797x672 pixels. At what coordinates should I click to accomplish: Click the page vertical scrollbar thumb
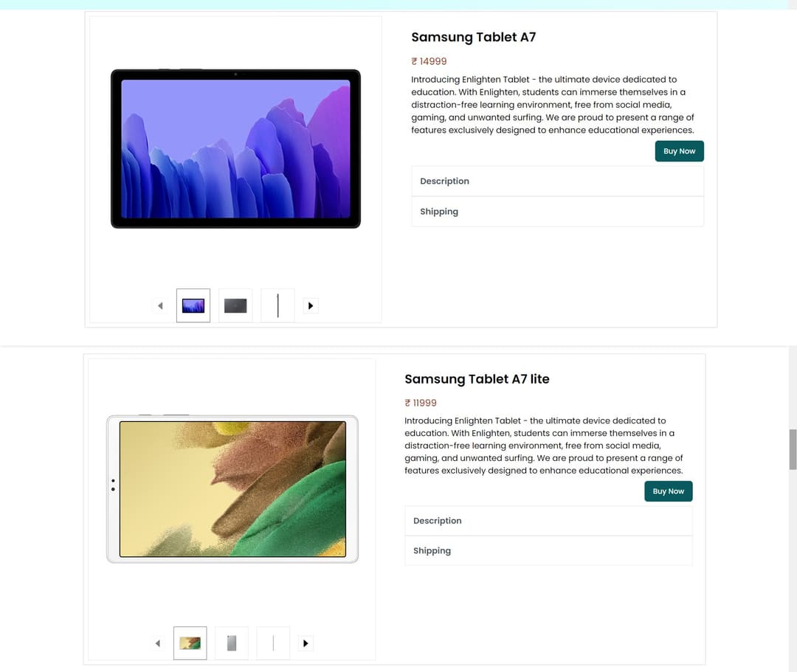click(x=793, y=449)
